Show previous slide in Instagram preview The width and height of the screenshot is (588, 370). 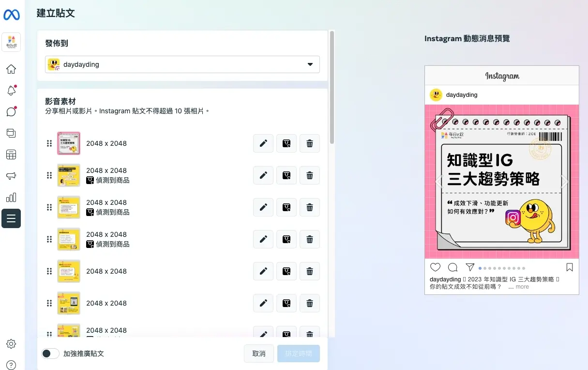(439, 182)
